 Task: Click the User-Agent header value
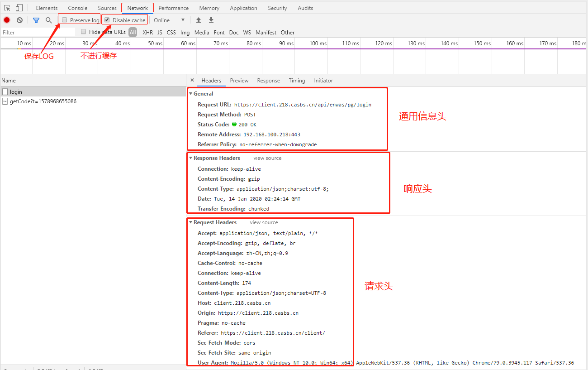click(x=402, y=363)
